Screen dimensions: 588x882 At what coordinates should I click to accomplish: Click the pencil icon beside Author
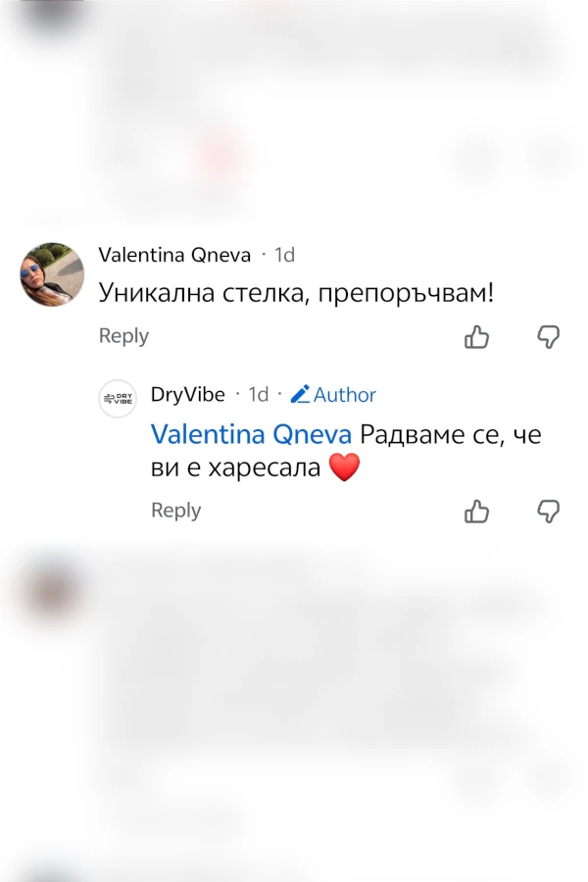(300, 395)
